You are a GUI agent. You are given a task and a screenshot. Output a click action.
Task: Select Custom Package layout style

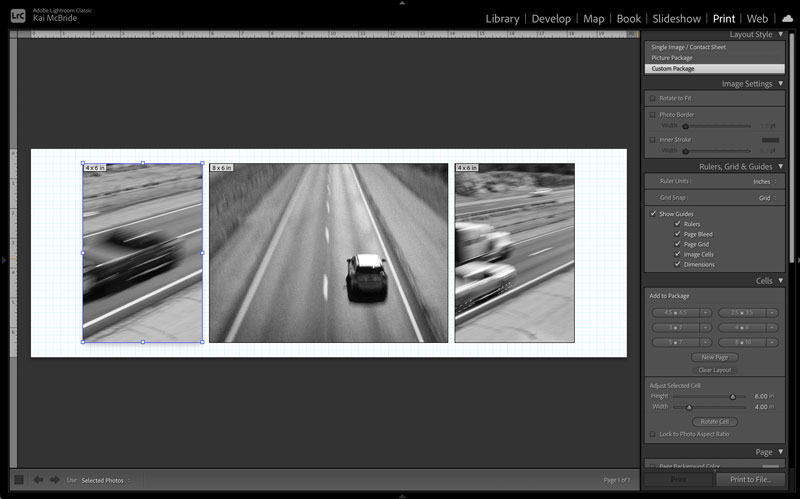(714, 68)
